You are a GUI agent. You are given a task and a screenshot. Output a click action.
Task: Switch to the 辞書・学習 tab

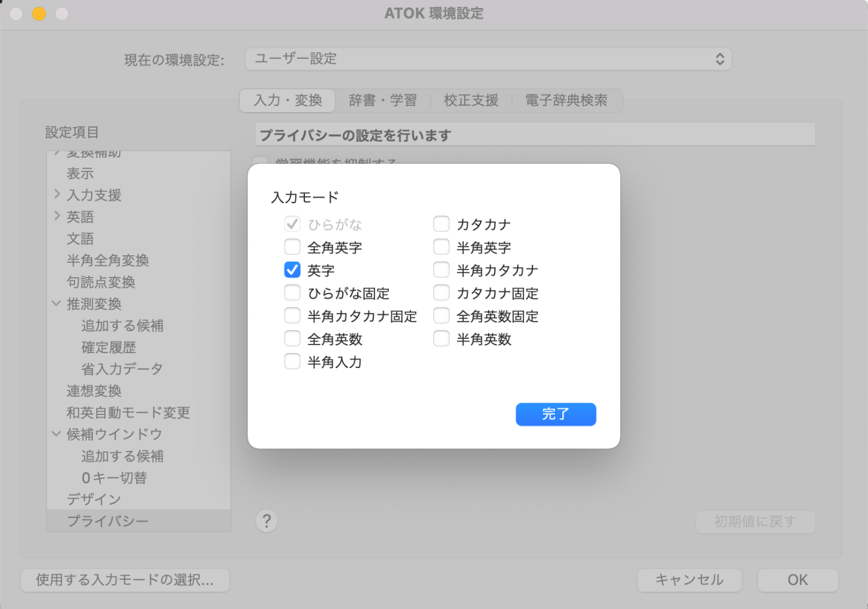pos(383,100)
